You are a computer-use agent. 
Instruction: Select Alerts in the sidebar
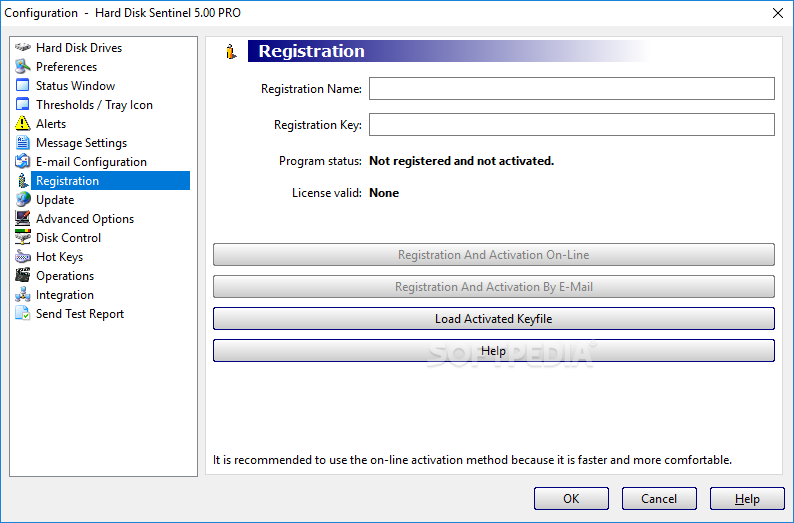(51, 124)
